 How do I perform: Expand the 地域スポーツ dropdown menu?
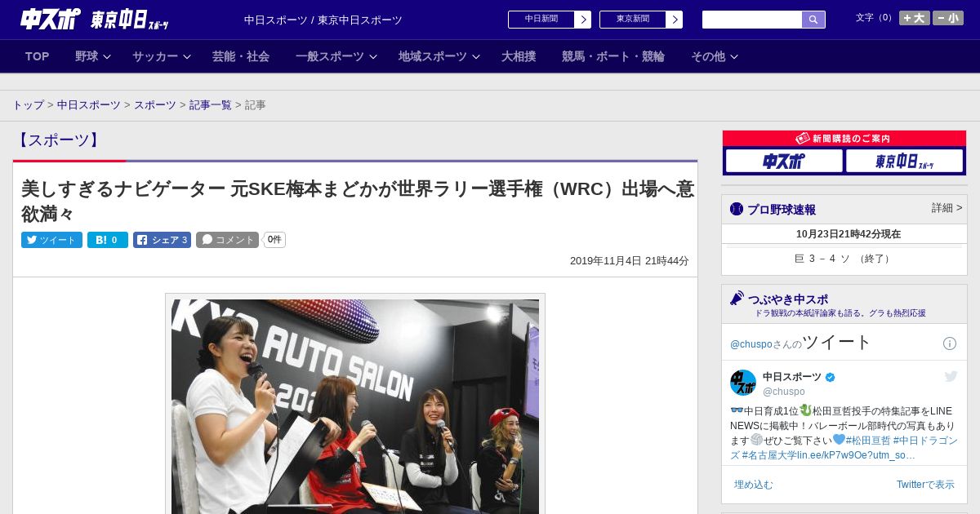[x=439, y=56]
